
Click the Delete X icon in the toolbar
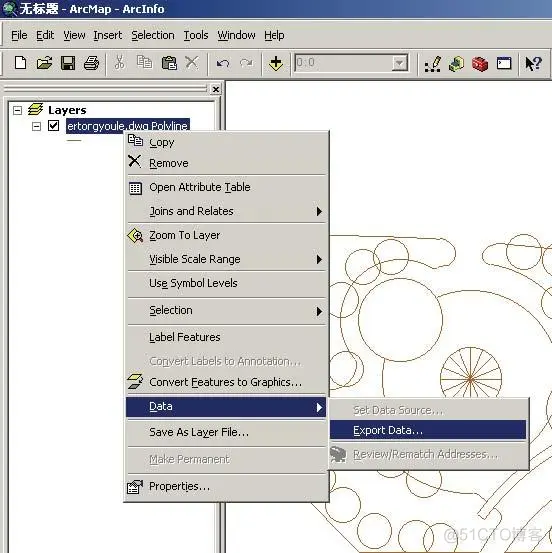point(192,63)
